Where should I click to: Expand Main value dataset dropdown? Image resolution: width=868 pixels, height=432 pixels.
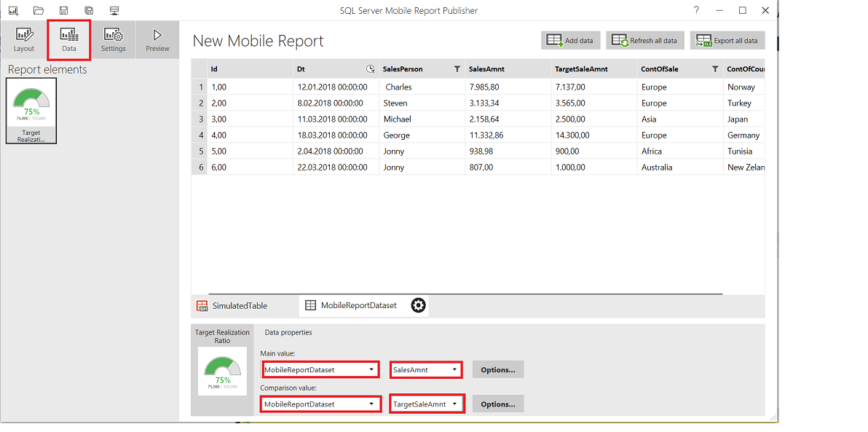tap(320, 369)
